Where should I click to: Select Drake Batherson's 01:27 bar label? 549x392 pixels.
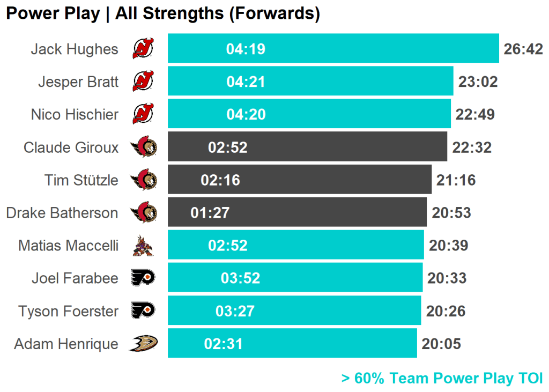click(210, 213)
